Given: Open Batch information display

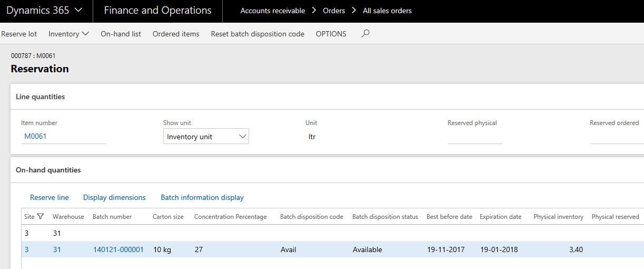Looking at the screenshot, I should (x=202, y=197).
